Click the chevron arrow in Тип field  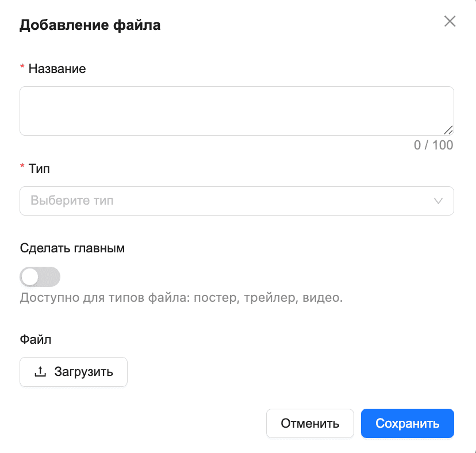(x=438, y=201)
